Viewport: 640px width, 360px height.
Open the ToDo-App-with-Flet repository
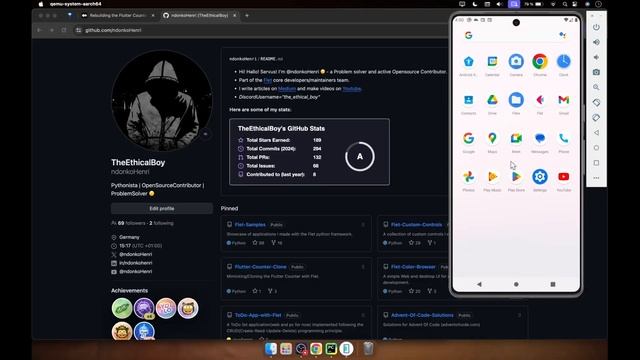point(258,315)
